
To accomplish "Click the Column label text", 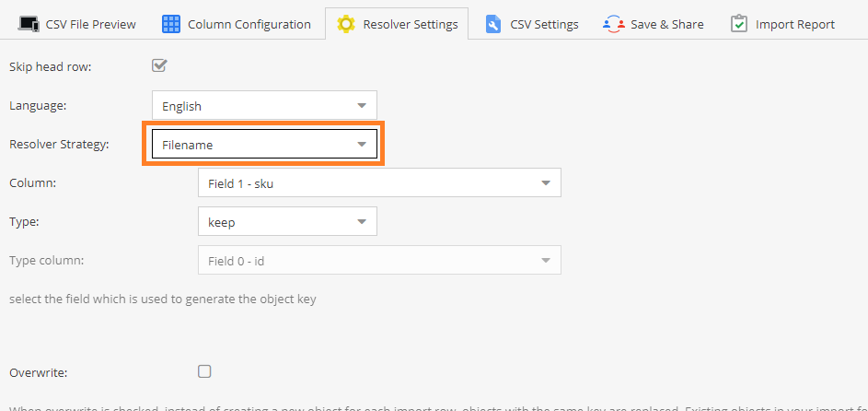I will 32,182.
